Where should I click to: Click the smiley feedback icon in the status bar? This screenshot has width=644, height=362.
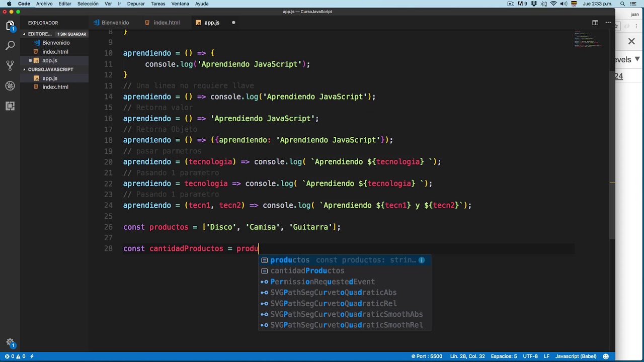606,356
